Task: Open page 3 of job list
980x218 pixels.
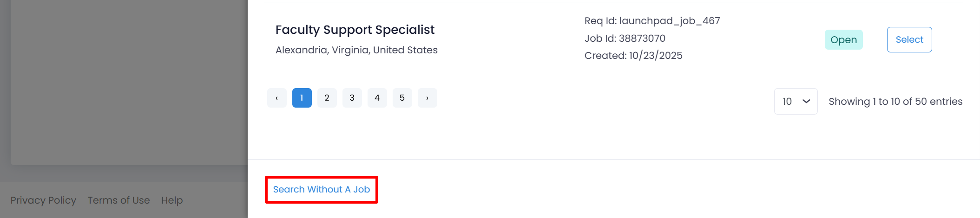Action: coord(352,98)
